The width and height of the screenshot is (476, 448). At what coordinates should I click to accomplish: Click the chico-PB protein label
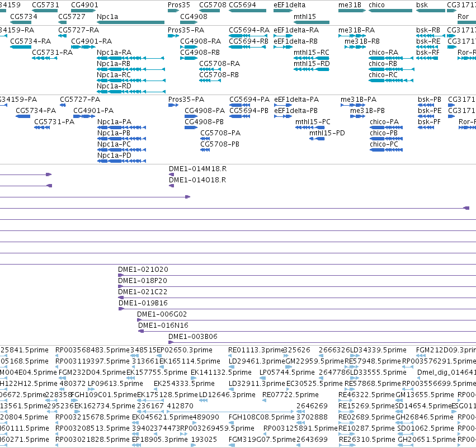point(384,133)
